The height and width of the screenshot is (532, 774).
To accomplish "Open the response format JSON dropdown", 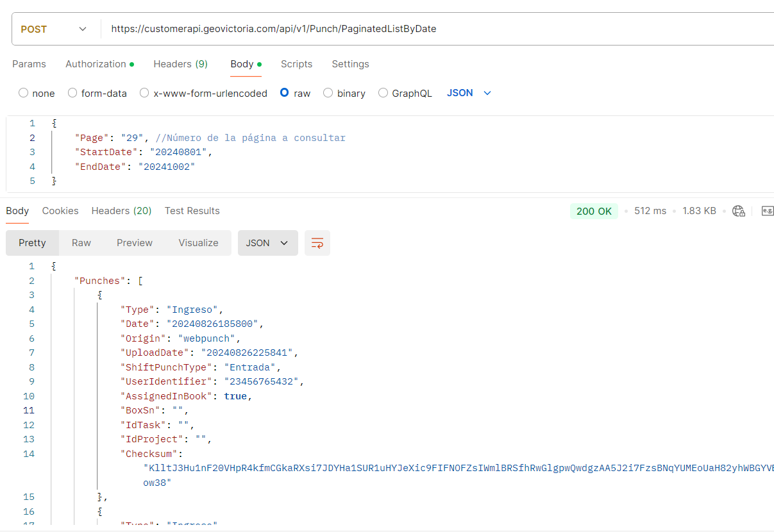I will tap(267, 243).
